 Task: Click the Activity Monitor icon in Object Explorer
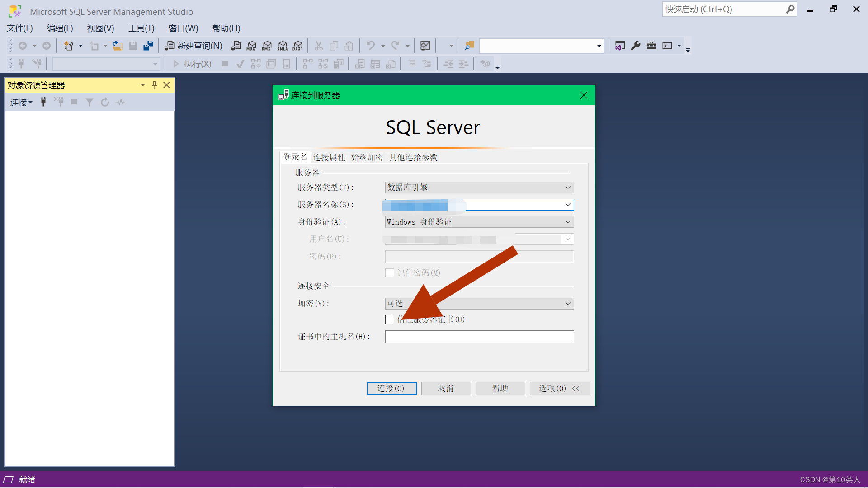tap(120, 102)
